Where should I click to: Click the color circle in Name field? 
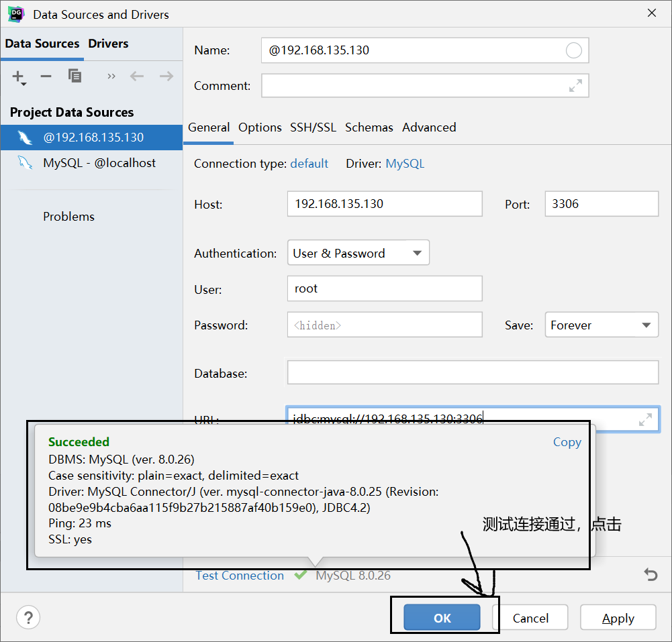[x=573, y=50]
